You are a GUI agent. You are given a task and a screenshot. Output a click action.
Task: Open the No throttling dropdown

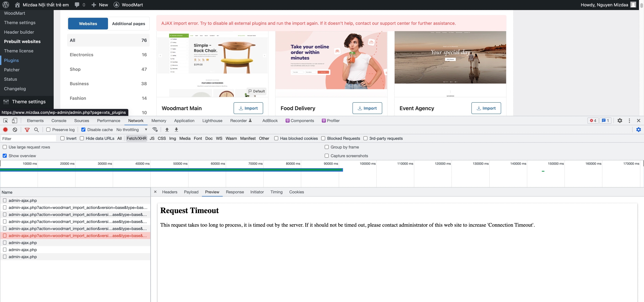click(131, 130)
